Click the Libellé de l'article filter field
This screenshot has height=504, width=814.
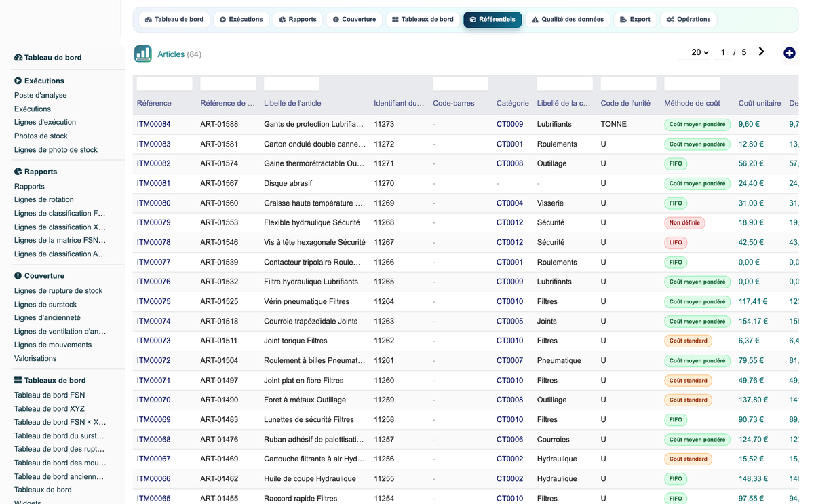click(x=292, y=83)
